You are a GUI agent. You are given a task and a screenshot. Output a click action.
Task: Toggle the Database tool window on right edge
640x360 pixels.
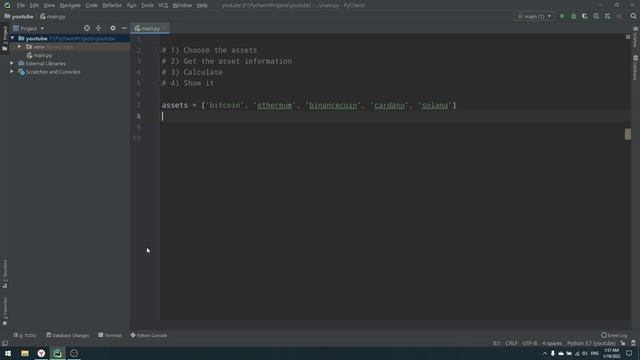636,67
